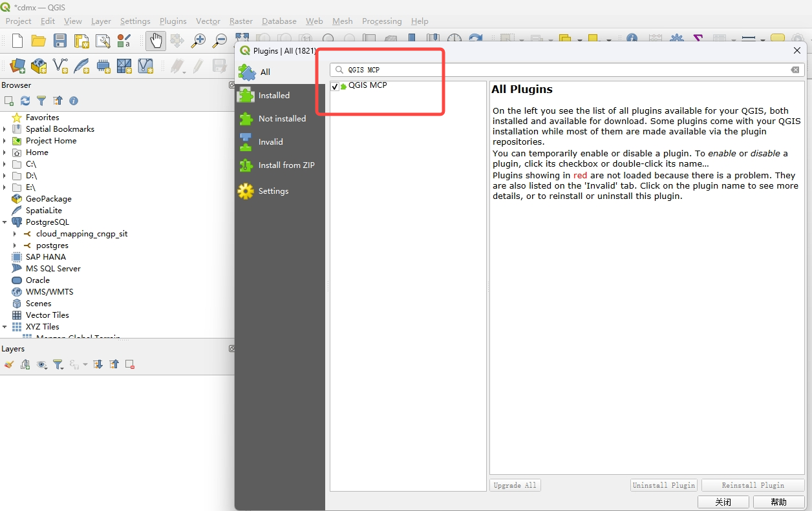Open the Invalid plugins tab
This screenshot has width=812, height=511.
point(280,141)
